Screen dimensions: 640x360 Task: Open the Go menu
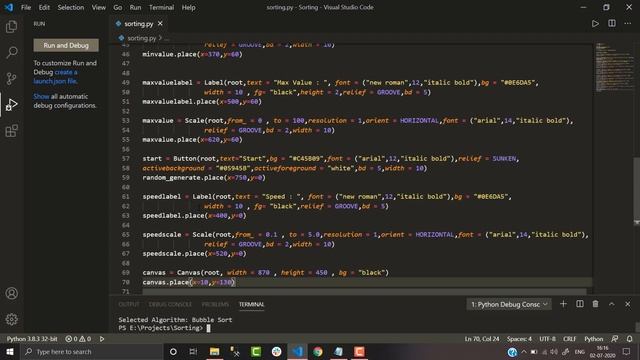[x=118, y=7]
